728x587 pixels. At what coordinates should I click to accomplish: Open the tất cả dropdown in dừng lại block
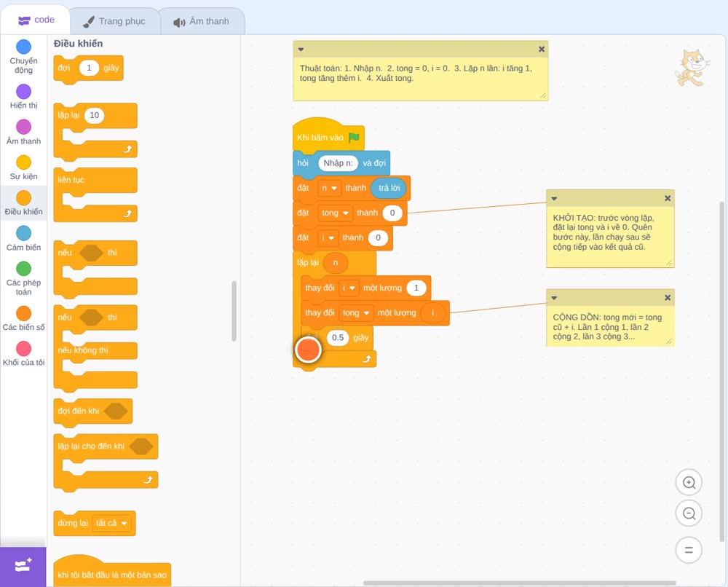[111, 524]
